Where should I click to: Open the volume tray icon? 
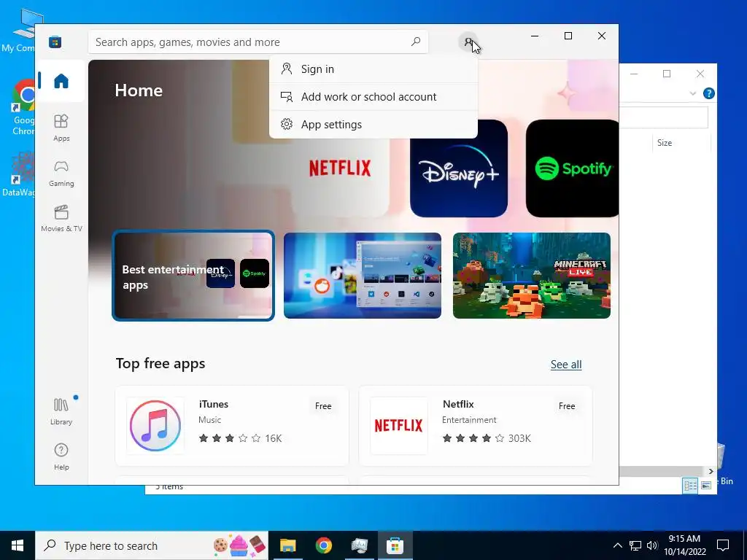(x=652, y=545)
